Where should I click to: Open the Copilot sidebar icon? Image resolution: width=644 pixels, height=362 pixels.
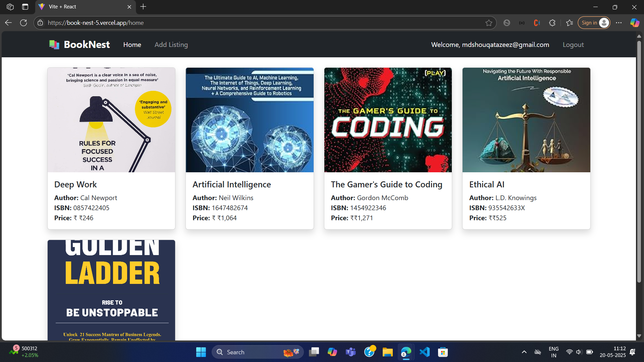click(635, 23)
